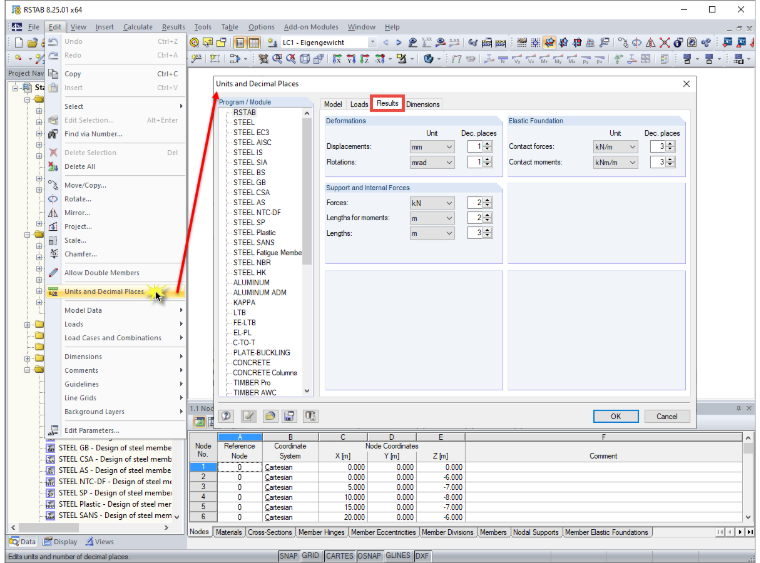Click the floppy-disk save profile icon in Units dialog

[x=289, y=416]
